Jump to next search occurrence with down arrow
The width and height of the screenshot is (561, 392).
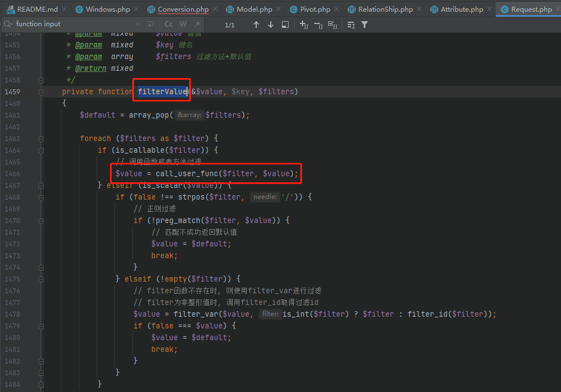(x=270, y=24)
